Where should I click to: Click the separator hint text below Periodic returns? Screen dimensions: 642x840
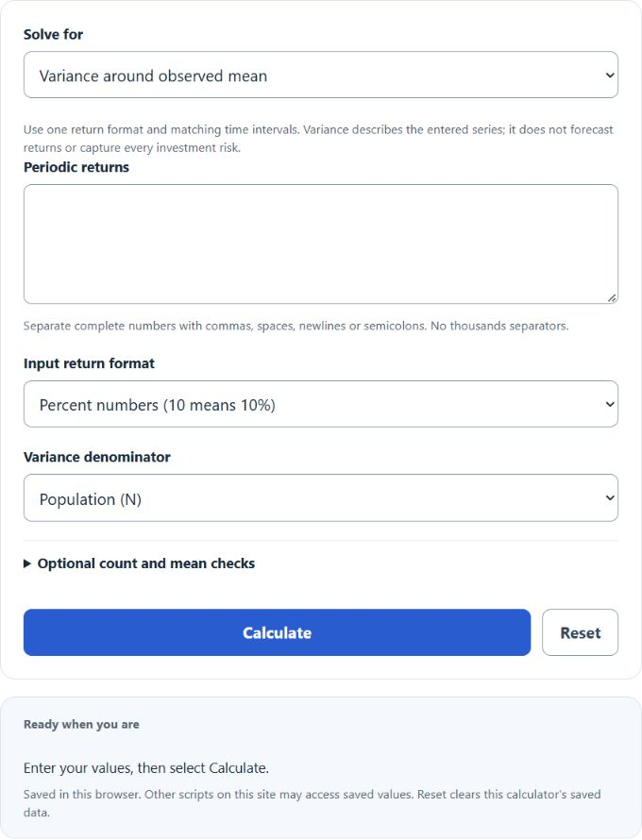(x=296, y=326)
